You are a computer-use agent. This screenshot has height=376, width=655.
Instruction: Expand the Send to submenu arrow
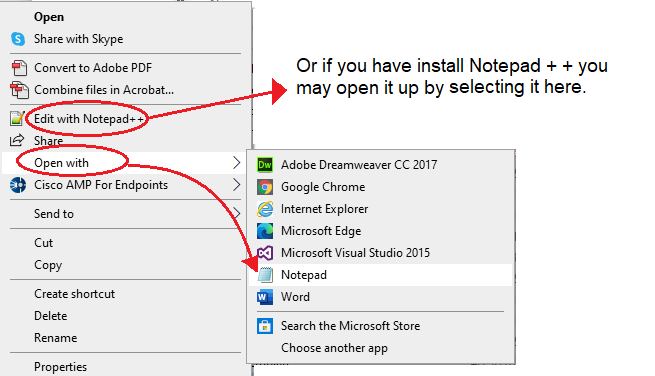pyautogui.click(x=236, y=213)
